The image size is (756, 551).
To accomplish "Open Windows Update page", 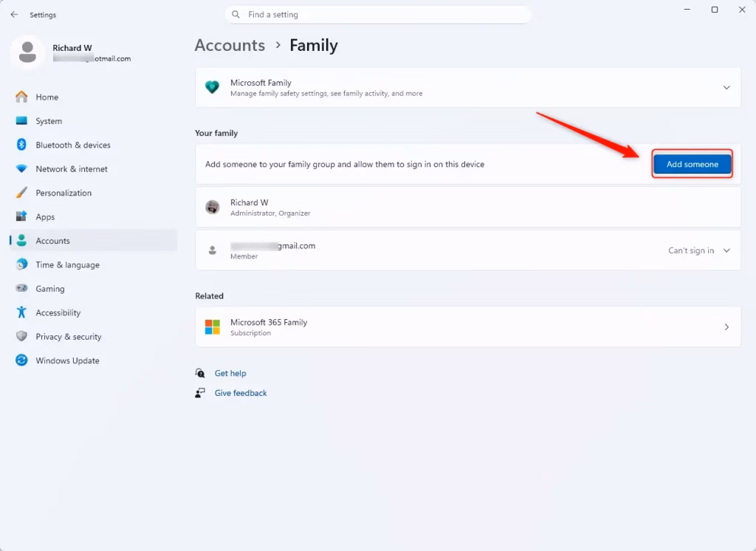I will tap(94, 360).
